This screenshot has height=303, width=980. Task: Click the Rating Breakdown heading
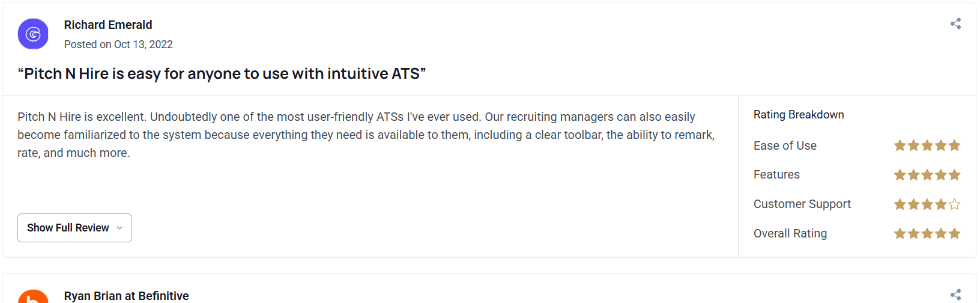pyautogui.click(x=799, y=115)
